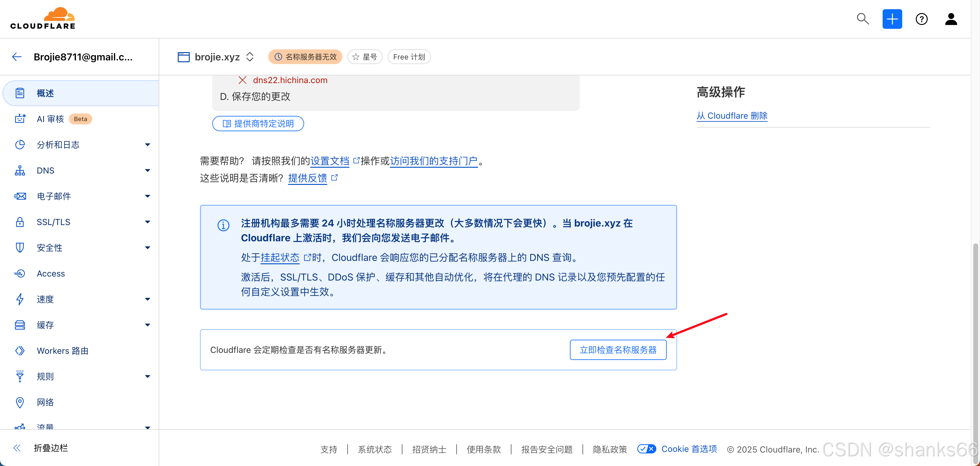Open the brojie.xyz domain switcher dropdown
The image size is (980, 466).
tap(250, 57)
